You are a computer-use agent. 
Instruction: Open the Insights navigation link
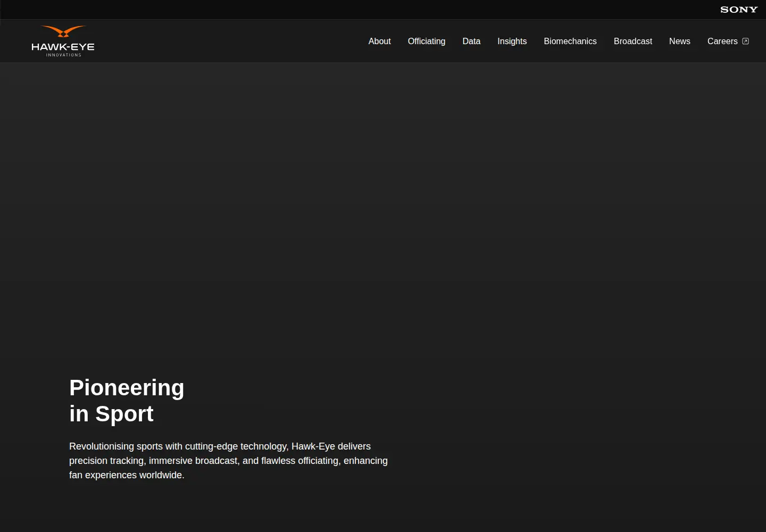[x=512, y=41]
